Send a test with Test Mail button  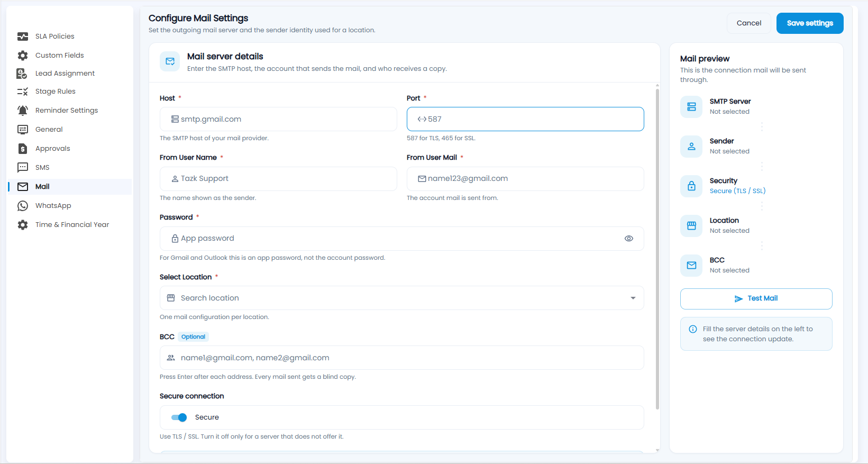pos(756,299)
